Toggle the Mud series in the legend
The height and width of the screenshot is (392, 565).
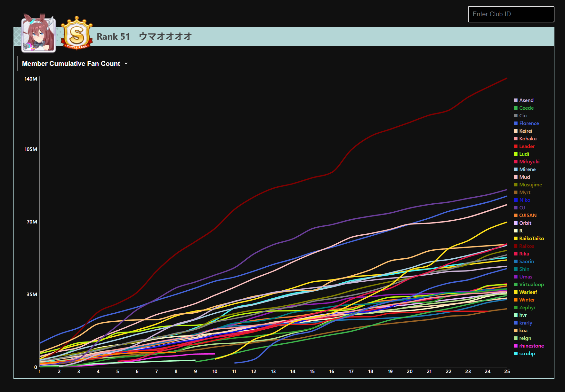(x=522, y=177)
